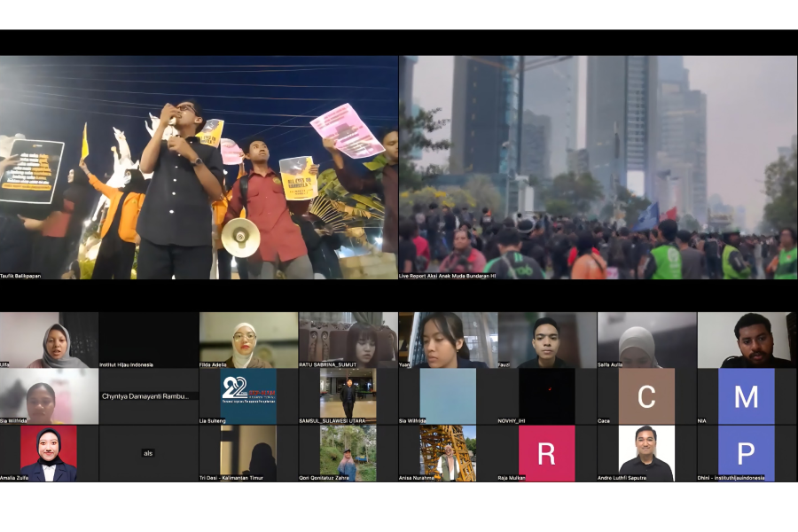
Task: Click Andro Luthfi Saputra's participant tile
Action: pyautogui.click(x=647, y=454)
